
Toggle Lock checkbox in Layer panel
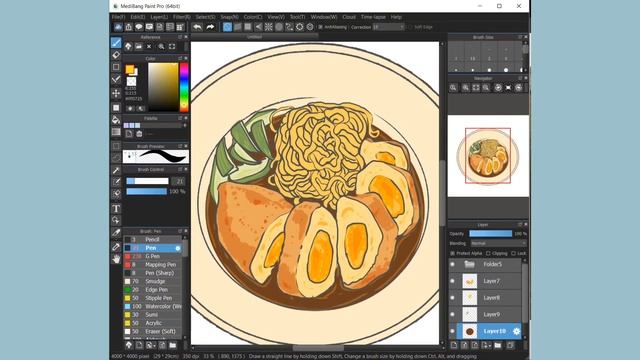513,253
